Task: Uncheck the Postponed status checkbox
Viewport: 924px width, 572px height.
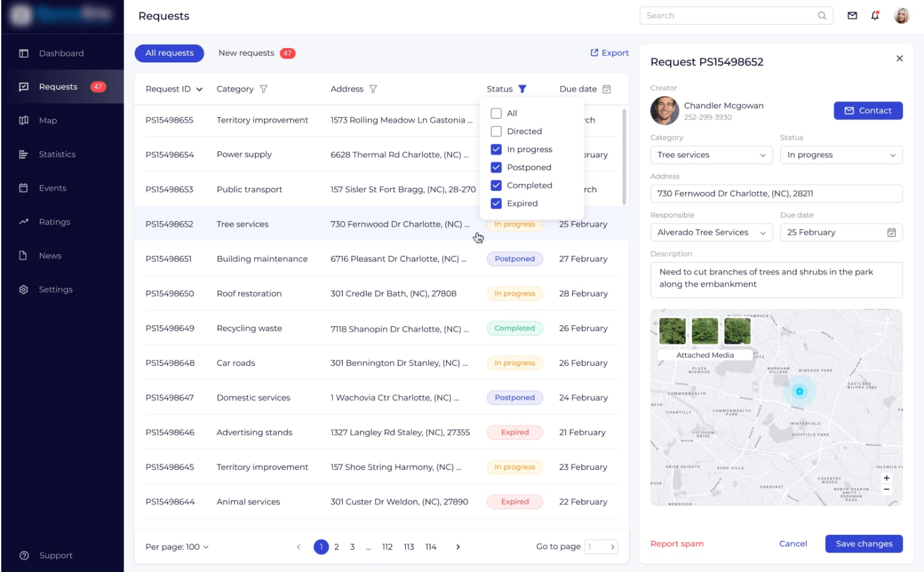Action: (x=496, y=167)
